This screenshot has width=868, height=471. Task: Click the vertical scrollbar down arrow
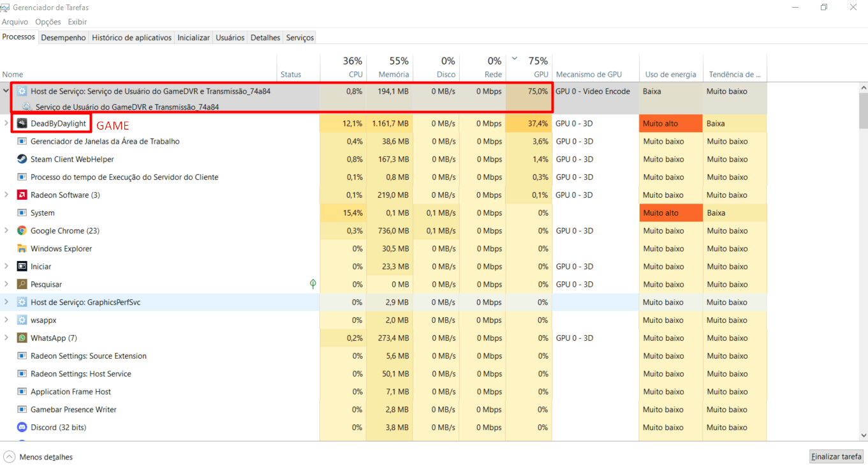(864, 435)
